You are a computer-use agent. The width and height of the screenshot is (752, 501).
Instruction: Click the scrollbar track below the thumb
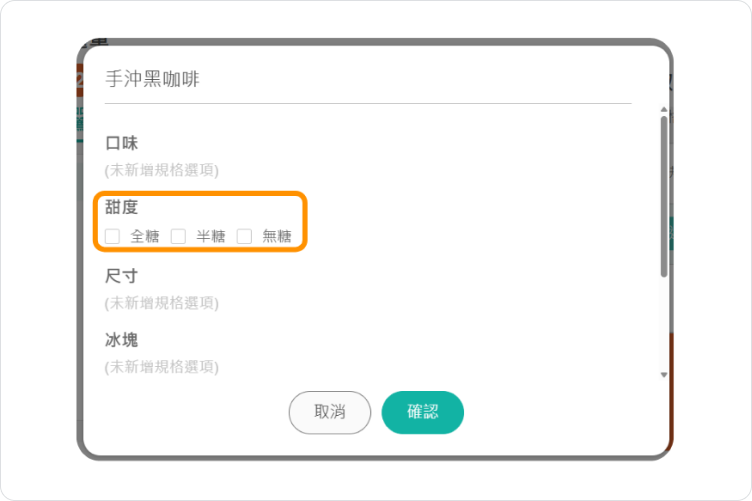[664, 324]
